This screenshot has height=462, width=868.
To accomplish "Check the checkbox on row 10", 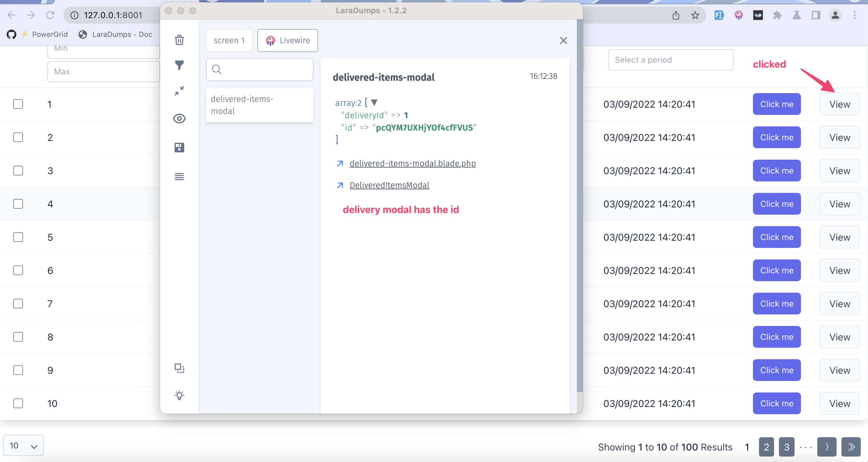I will [18, 403].
